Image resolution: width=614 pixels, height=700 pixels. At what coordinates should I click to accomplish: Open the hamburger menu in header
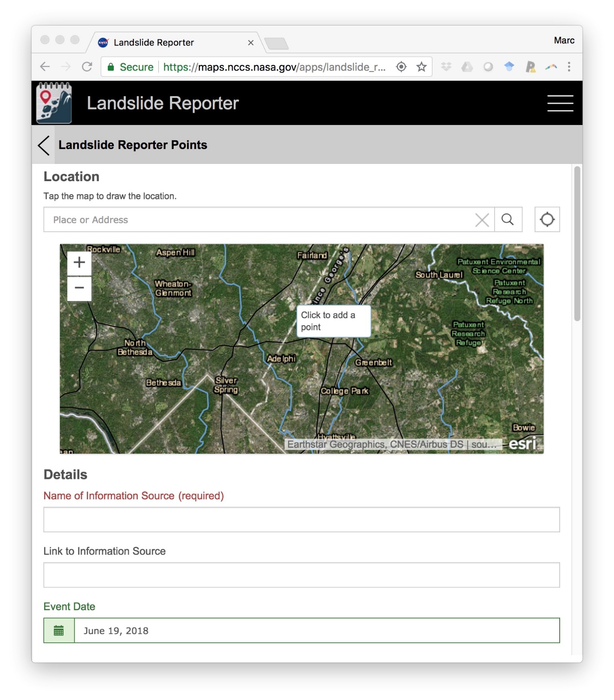560,103
